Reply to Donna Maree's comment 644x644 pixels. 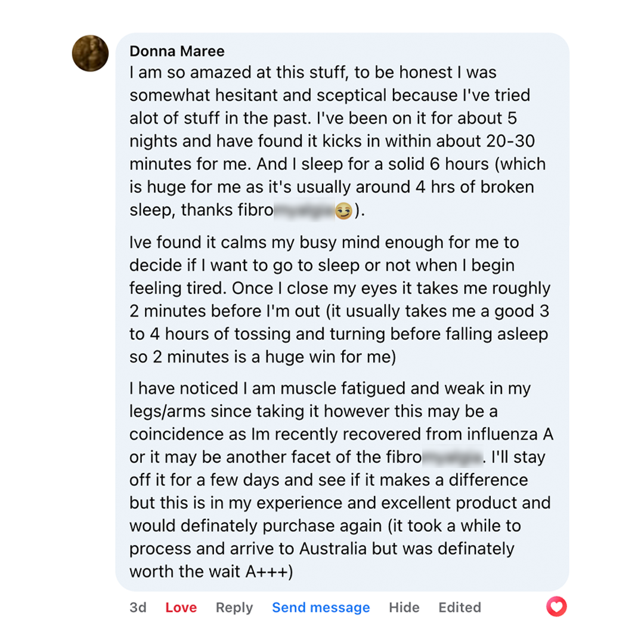(234, 608)
